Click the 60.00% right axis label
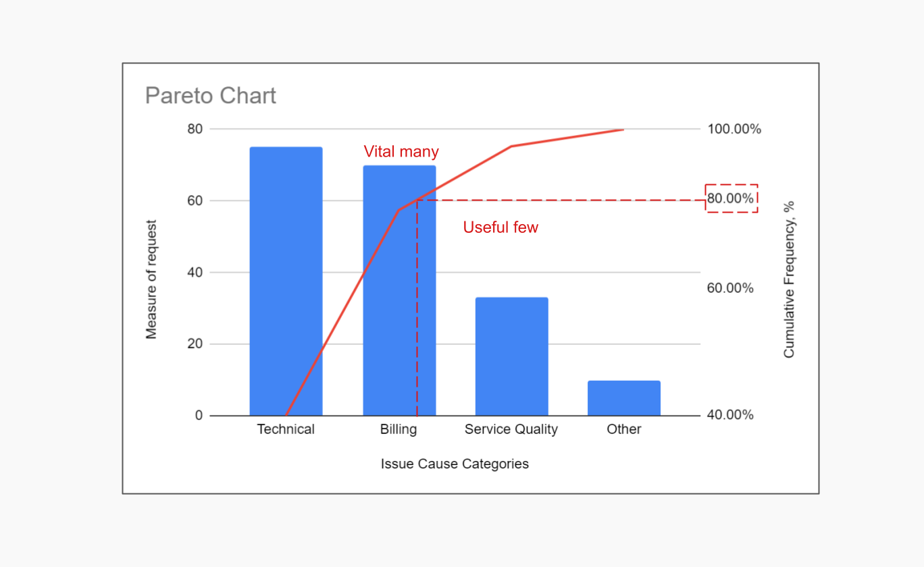Viewport: 924px width, 567px height. tap(730, 288)
